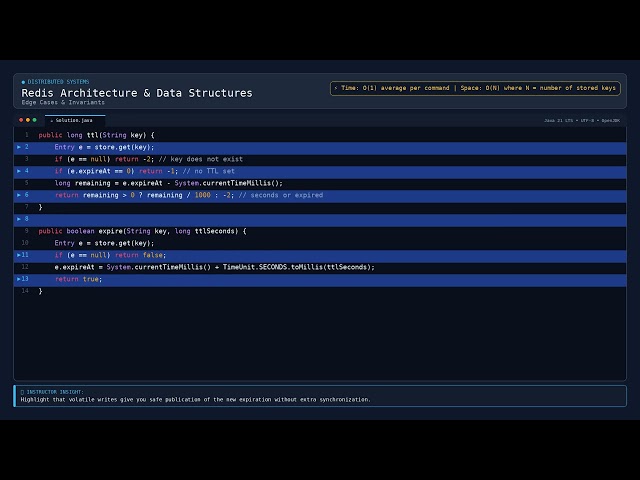Image resolution: width=640 pixels, height=480 pixels.
Task: Click the arrow marker on line 2
Action: (19, 147)
